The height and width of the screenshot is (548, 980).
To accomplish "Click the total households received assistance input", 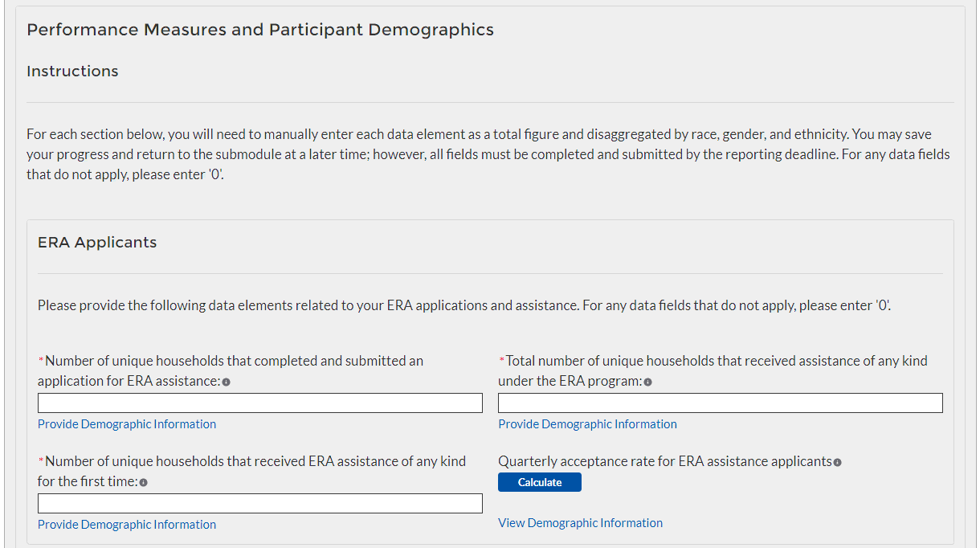I will (720, 403).
